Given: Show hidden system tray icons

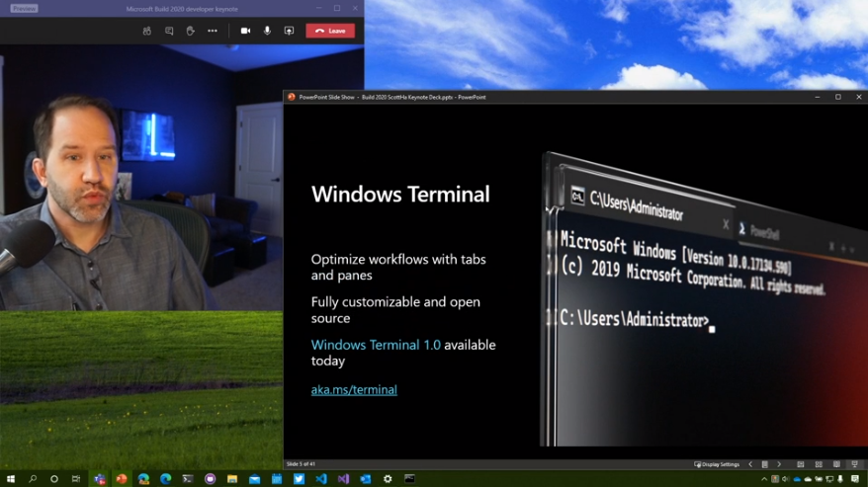Looking at the screenshot, I should click(x=764, y=479).
